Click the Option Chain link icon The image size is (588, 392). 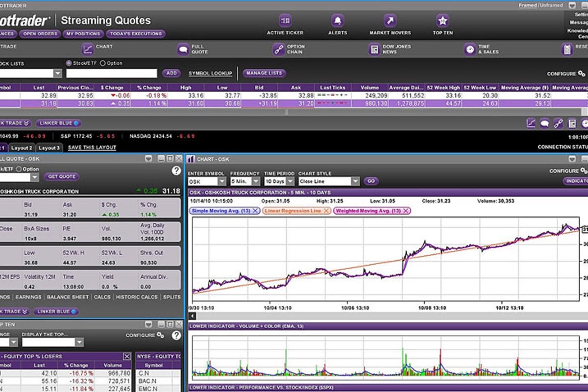pos(279,49)
